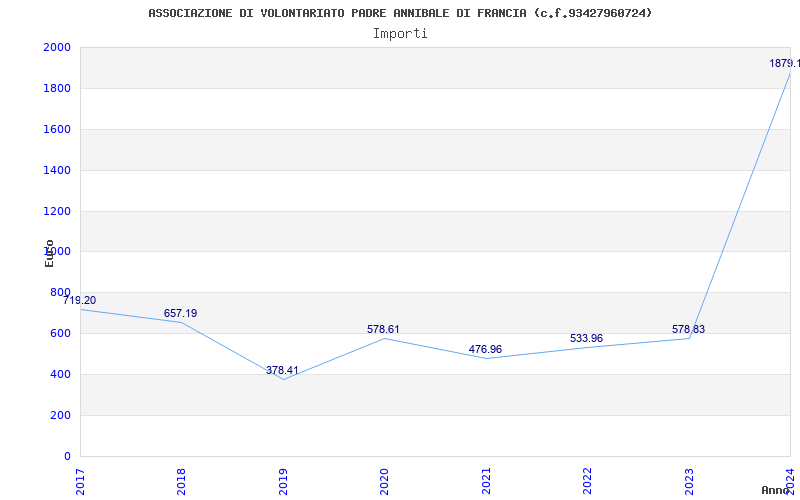Select the 1879.1 peak value label
The image size is (800, 500).
pos(784,63)
